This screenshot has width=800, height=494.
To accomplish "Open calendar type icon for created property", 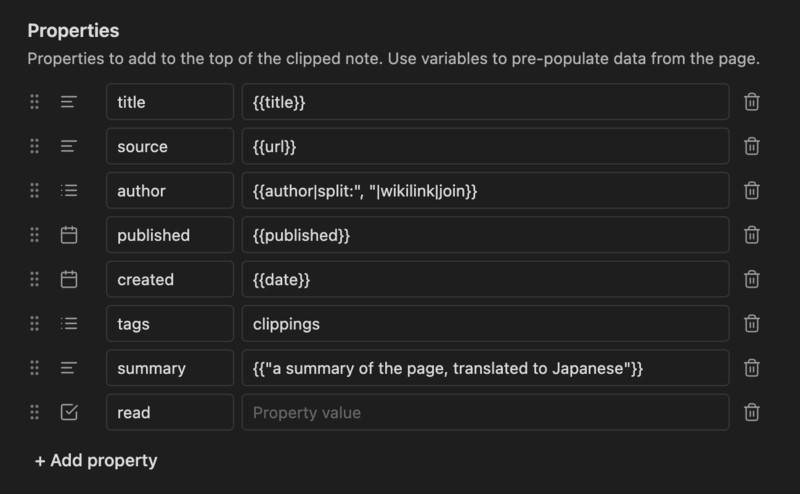I will point(69,280).
